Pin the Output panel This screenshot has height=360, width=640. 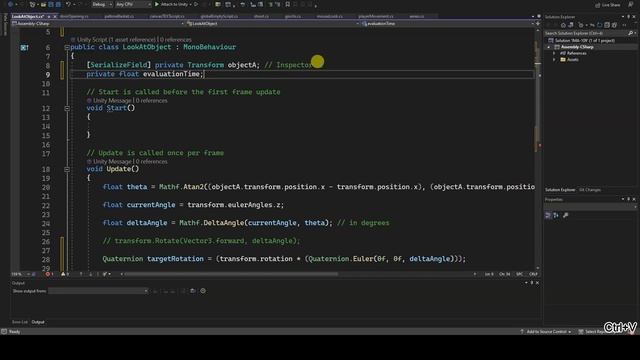coord(532,283)
